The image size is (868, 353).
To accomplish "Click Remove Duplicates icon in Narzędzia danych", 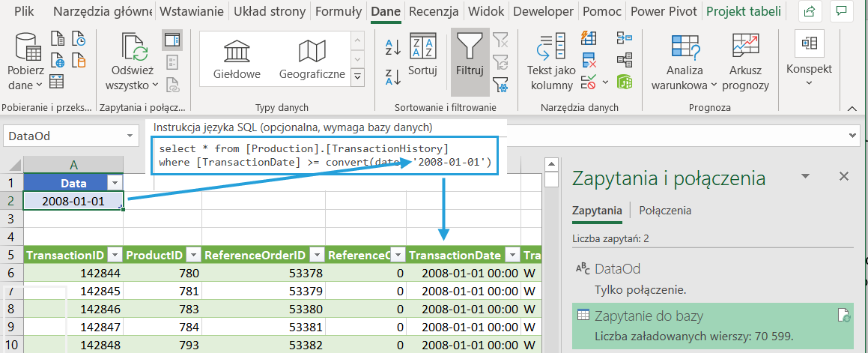I will click(589, 59).
